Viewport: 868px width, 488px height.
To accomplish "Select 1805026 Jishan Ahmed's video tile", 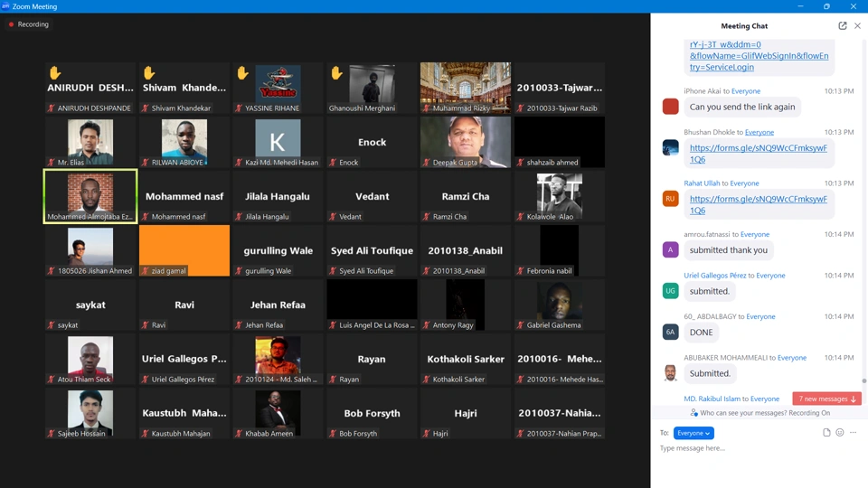I will point(90,250).
